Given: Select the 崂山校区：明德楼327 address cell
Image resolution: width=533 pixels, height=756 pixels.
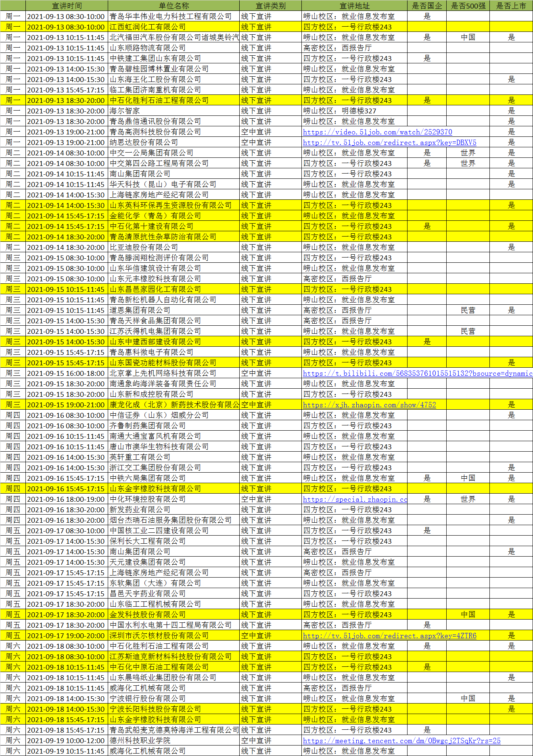Looking at the screenshot, I should (354, 111).
